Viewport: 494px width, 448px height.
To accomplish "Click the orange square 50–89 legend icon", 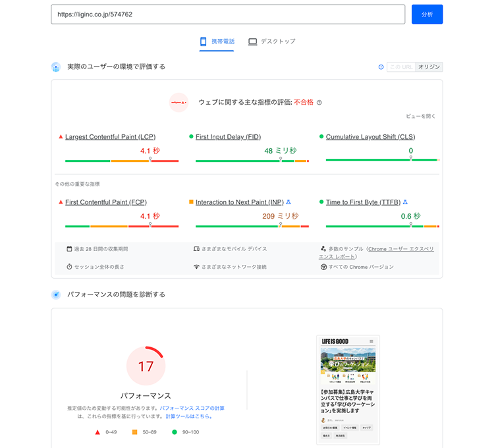I will click(134, 432).
